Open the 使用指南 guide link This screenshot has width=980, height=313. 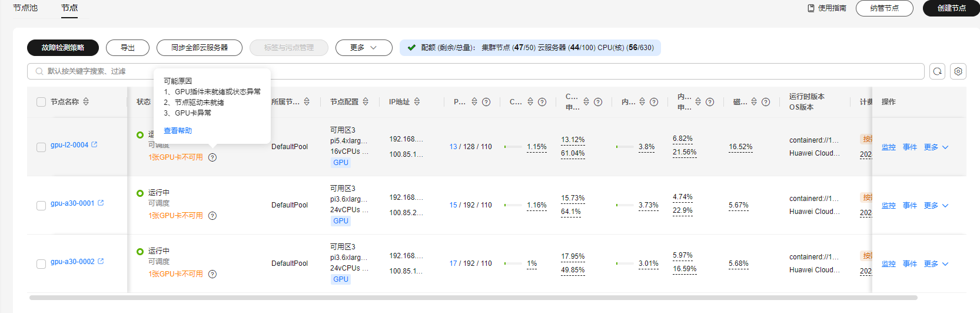pos(827,8)
